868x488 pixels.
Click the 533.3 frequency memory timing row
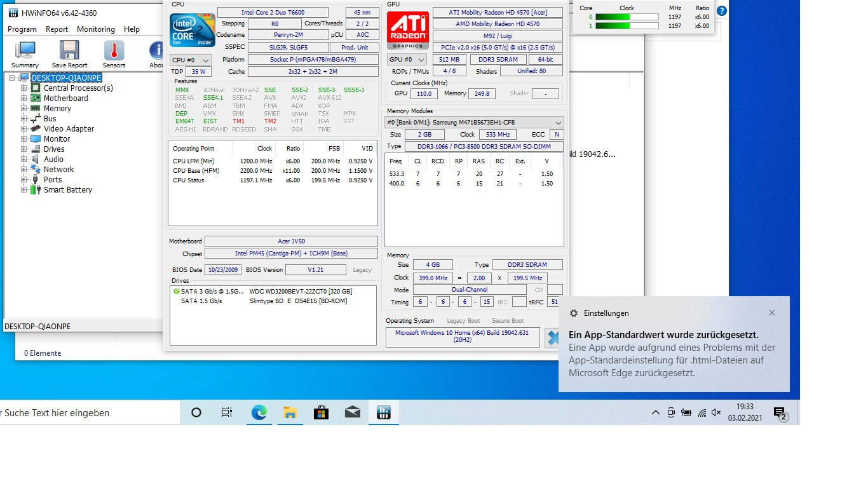pos(473,173)
